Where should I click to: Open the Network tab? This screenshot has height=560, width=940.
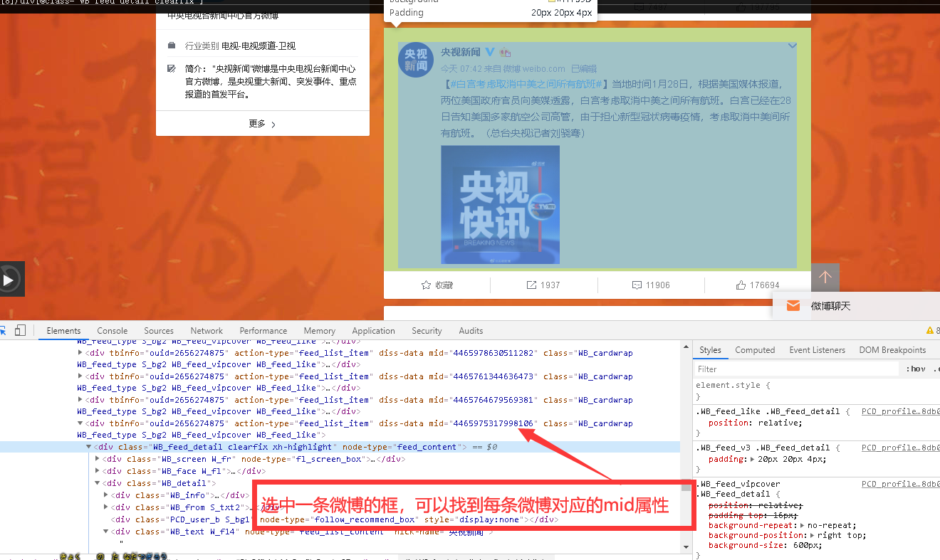[x=207, y=330]
